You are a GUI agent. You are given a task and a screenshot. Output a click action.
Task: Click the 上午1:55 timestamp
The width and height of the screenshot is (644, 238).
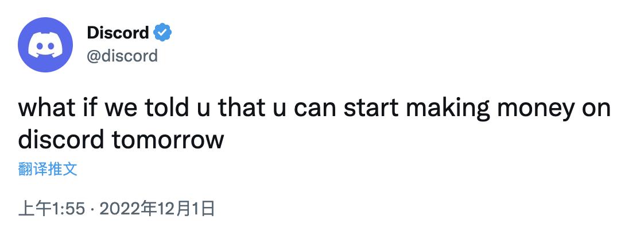click(52, 208)
